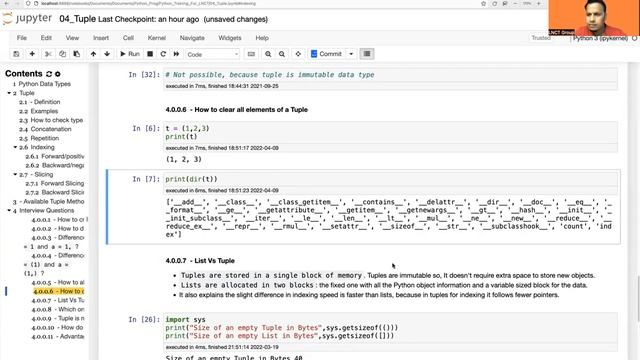Open the Edit menu
The image size is (640, 360).
[46, 38]
